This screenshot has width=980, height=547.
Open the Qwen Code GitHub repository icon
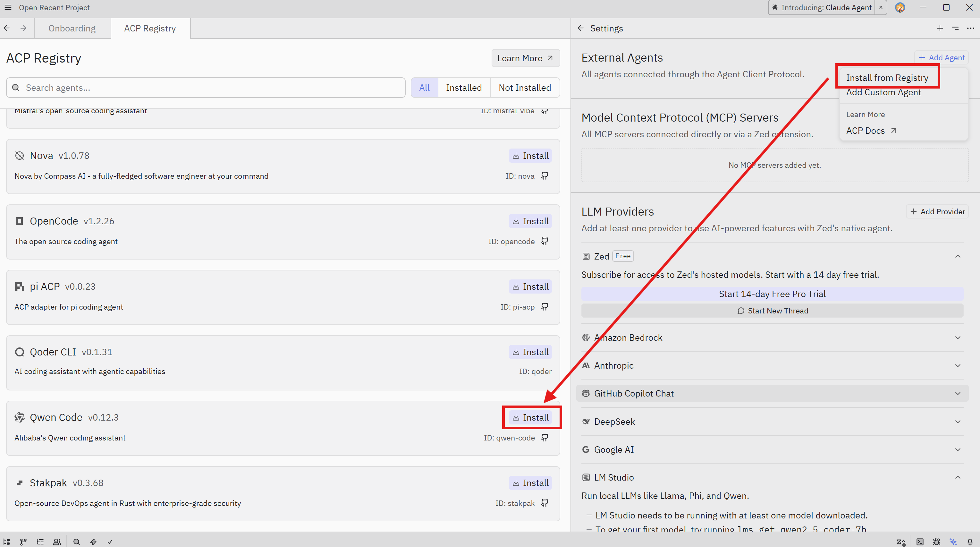545,437
